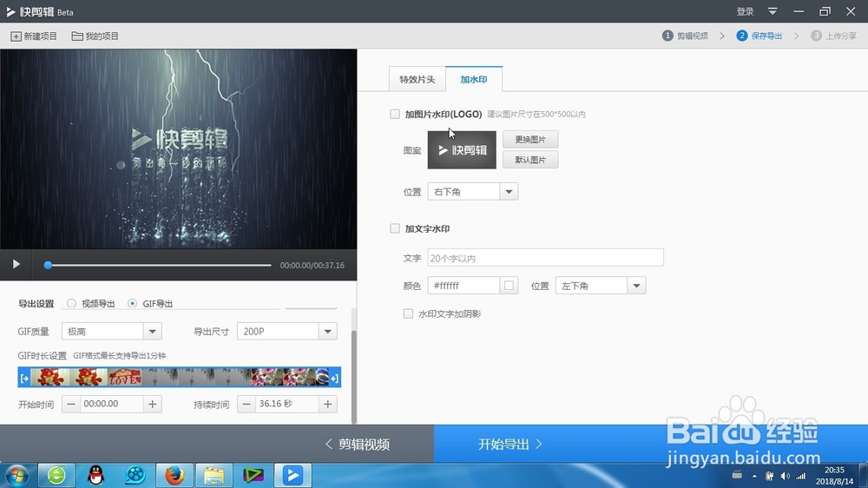Increase 持续时间 with plus button
868x488 pixels.
(328, 404)
